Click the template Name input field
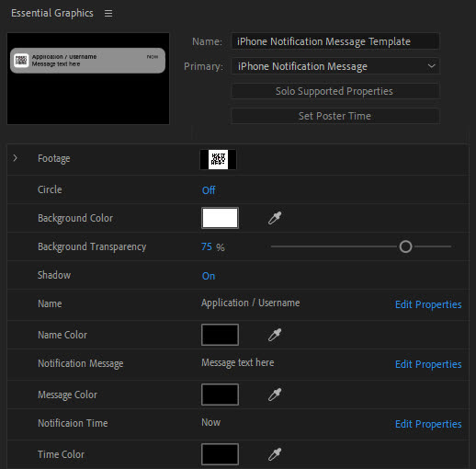Viewport: 476px width, 469px height. pos(335,41)
